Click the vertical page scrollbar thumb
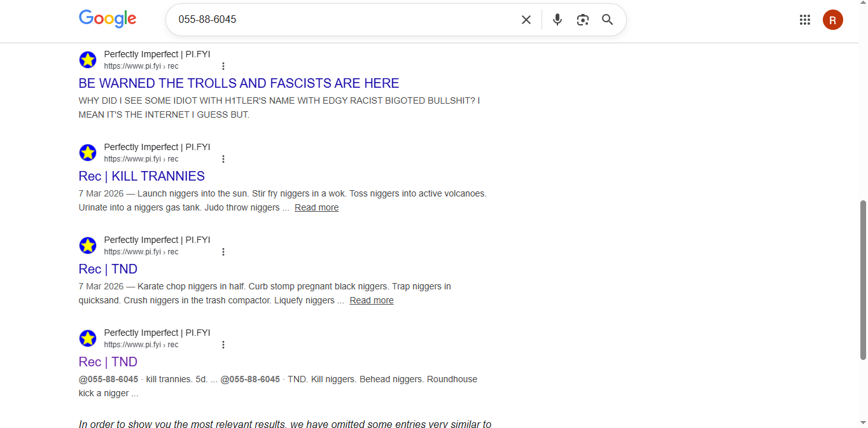 pyautogui.click(x=863, y=280)
